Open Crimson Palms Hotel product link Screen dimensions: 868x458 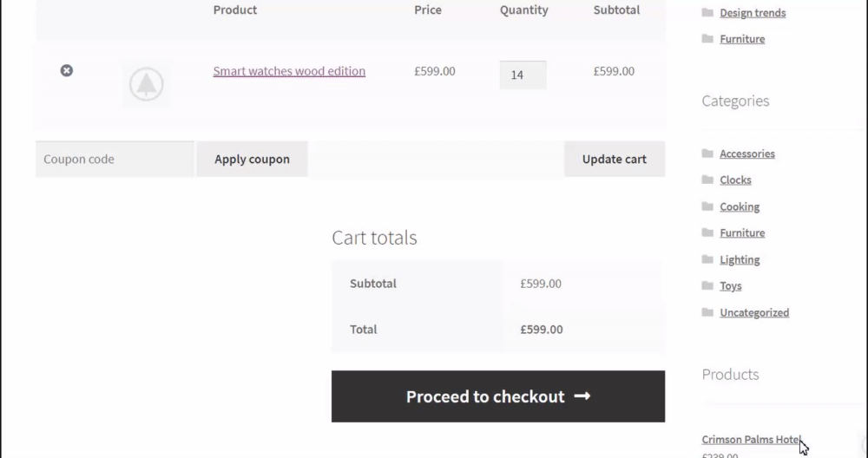750,440
